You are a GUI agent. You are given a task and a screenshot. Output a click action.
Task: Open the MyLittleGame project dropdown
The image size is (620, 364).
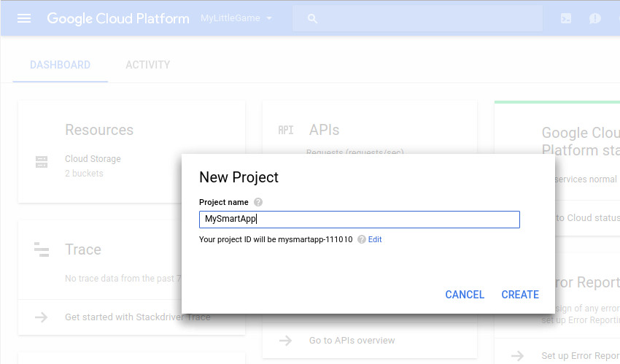(236, 18)
